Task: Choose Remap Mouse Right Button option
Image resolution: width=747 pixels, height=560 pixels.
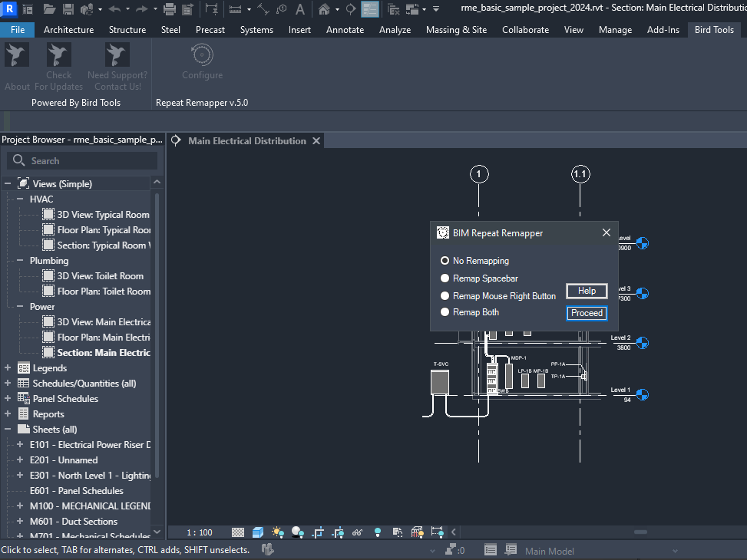Action: pos(445,296)
